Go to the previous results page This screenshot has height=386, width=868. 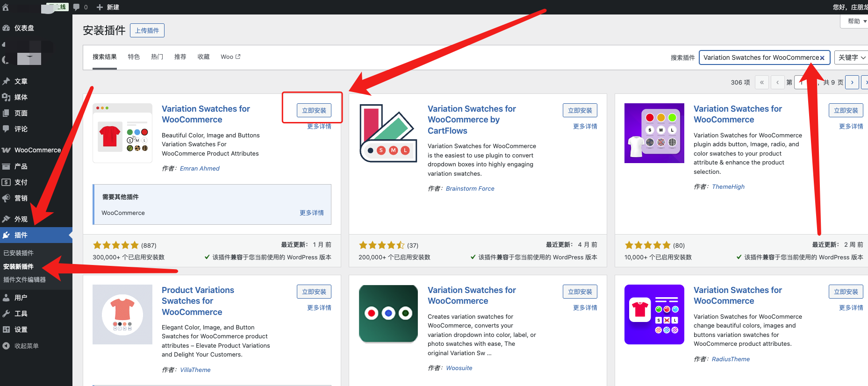tap(778, 82)
